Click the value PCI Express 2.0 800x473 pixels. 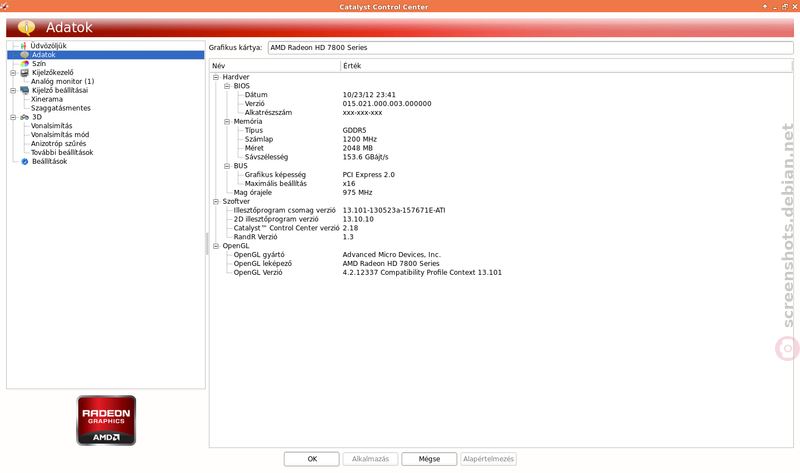click(x=368, y=175)
